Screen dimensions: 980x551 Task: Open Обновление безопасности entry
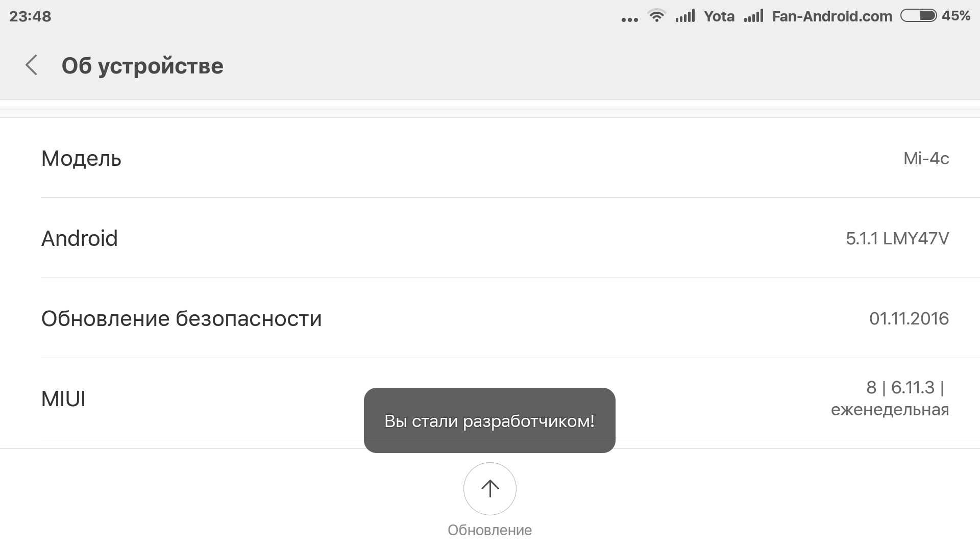pyautogui.click(x=181, y=318)
